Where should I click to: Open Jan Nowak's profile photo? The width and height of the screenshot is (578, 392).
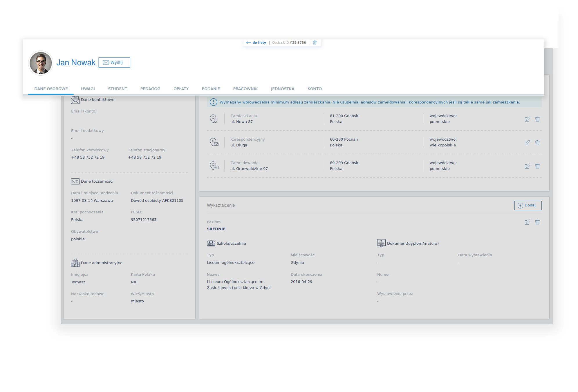[x=41, y=63]
